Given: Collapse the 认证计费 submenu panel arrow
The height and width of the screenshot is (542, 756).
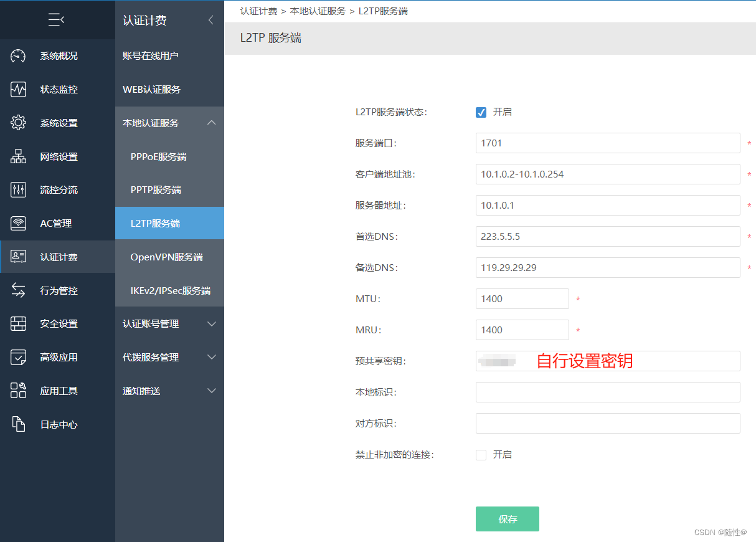Looking at the screenshot, I should pyautogui.click(x=210, y=20).
